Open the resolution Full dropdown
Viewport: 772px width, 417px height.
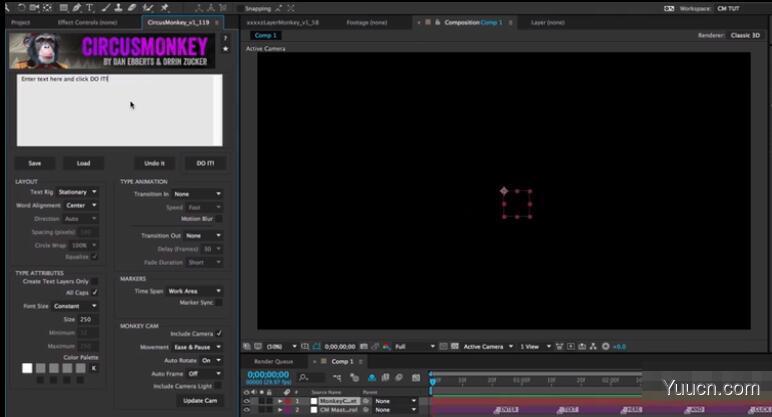coord(415,347)
